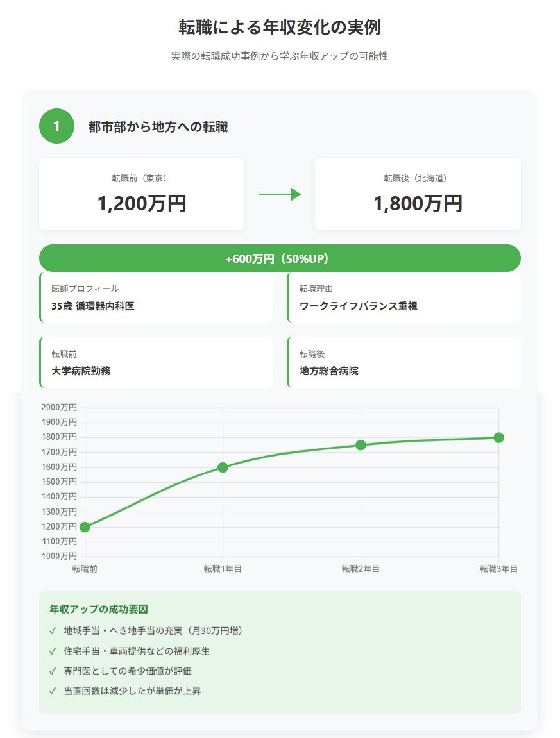This screenshot has width=560, height=738.
Task: Click the 年収アップの成功要因 heading
Action: [x=99, y=609]
